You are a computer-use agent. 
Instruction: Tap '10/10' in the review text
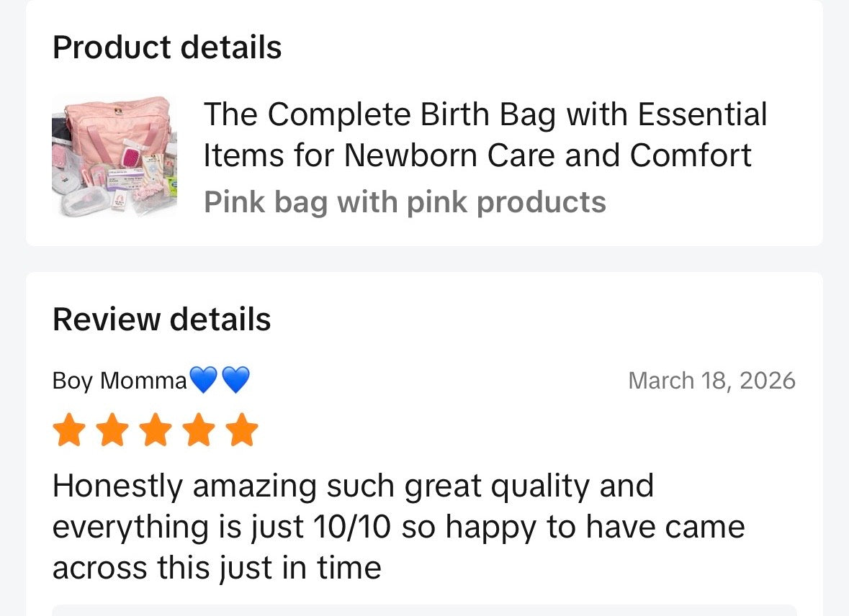pyautogui.click(x=352, y=527)
